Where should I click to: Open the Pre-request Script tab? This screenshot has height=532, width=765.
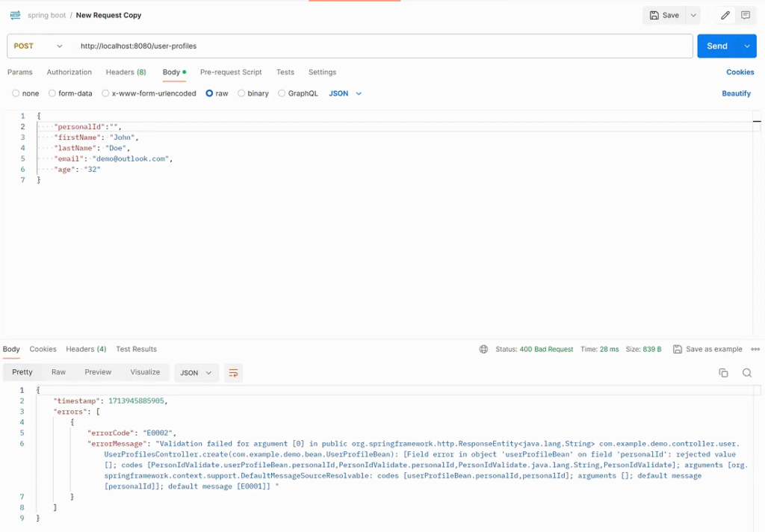point(231,72)
